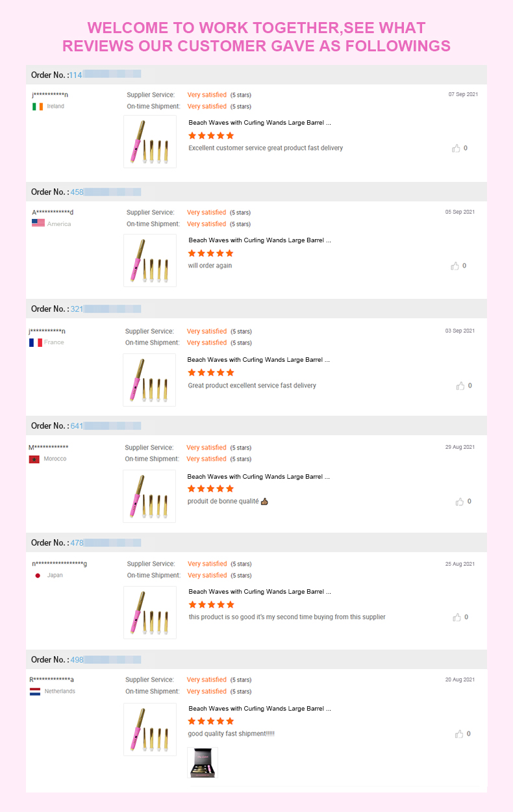This screenshot has height=812, width=513.
Task: Click the France flag icon
Action: [x=36, y=342]
